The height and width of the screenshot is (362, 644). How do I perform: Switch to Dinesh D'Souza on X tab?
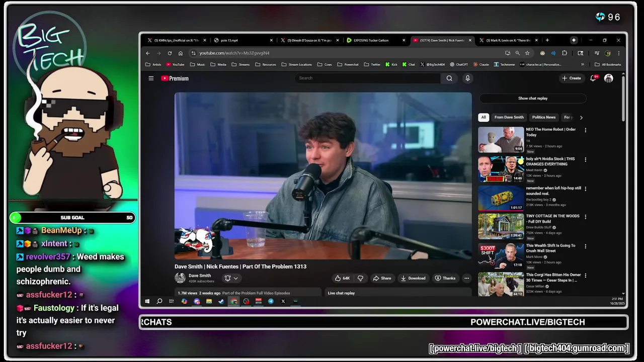click(309, 40)
